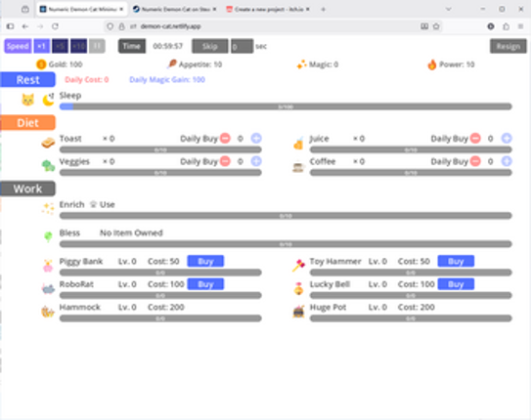
Task: Switch to the Numeric Demon Cat Steam tab
Action: [174, 9]
